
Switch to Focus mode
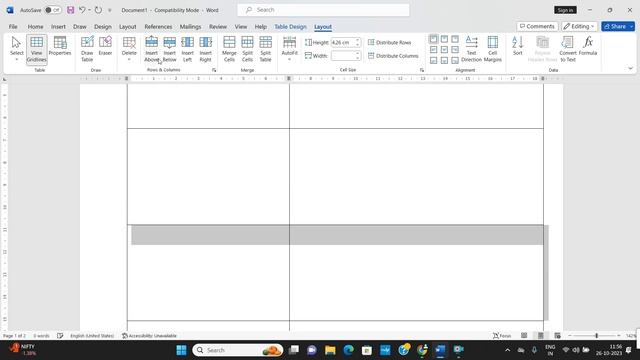[502, 336]
